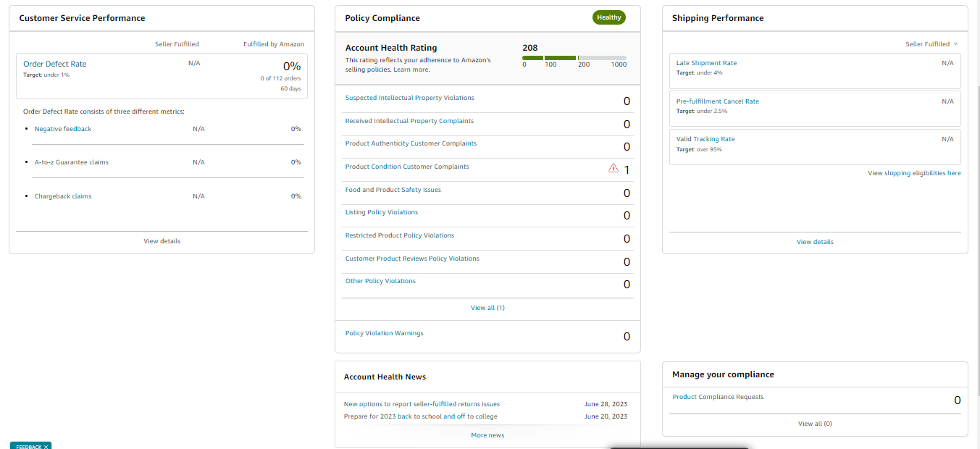The width and height of the screenshot is (980, 449).
Task: Click the count 1 for Product Condition Complaints
Action: tap(627, 170)
